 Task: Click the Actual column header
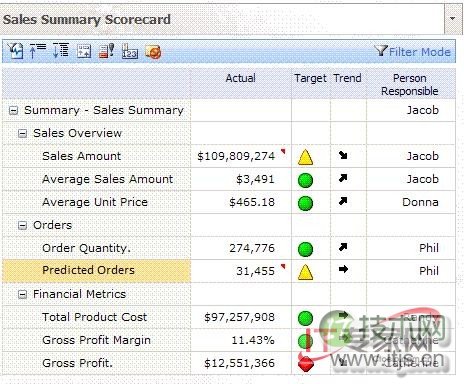[x=241, y=78]
